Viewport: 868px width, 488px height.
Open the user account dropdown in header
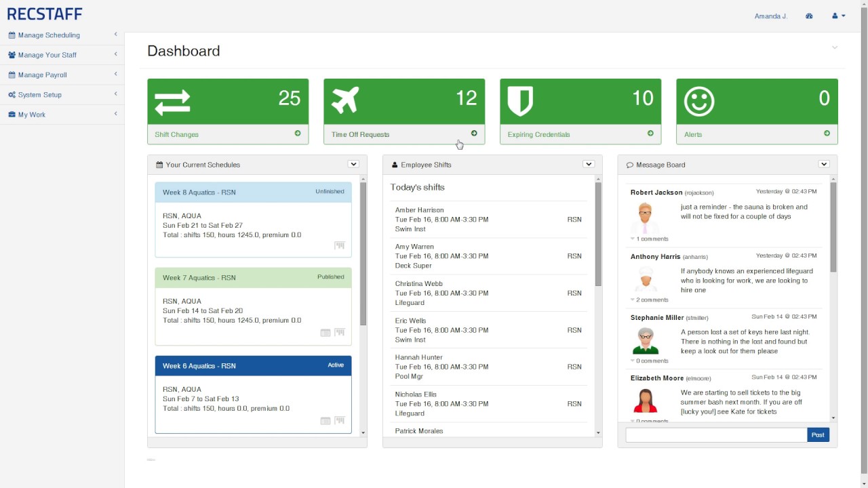[x=839, y=16]
